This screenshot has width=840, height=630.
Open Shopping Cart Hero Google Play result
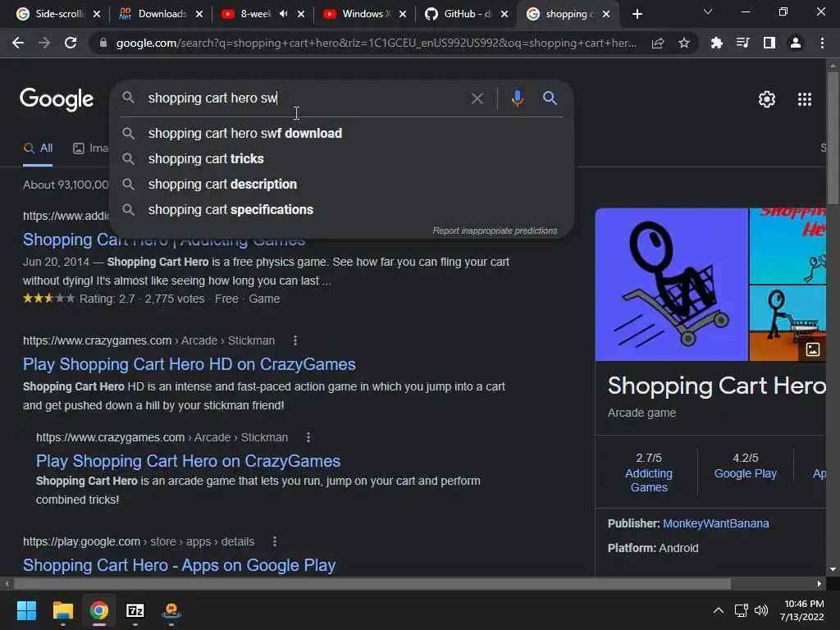[x=179, y=565]
